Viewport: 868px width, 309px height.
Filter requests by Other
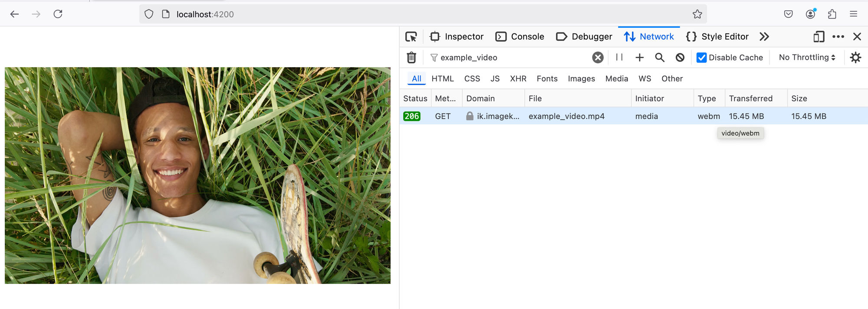(672, 79)
